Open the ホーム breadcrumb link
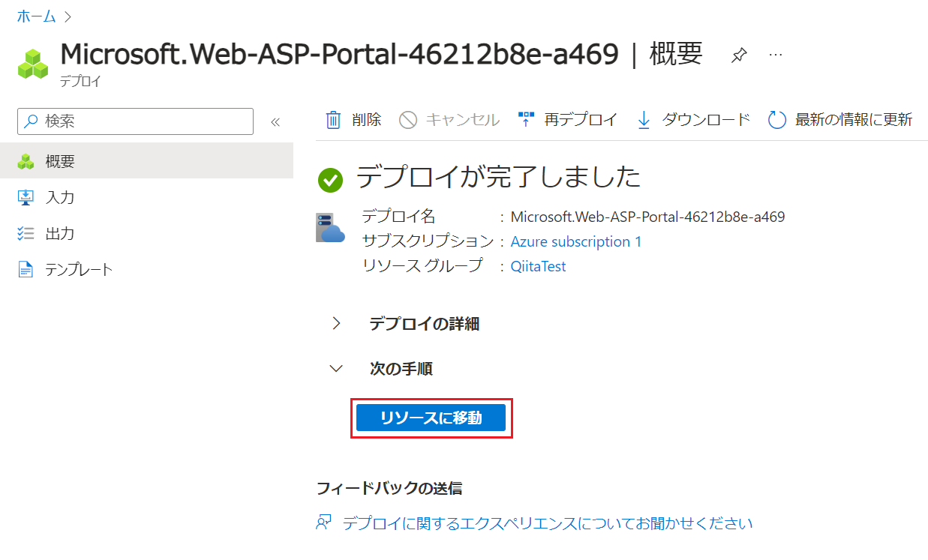 pyautogui.click(x=37, y=16)
